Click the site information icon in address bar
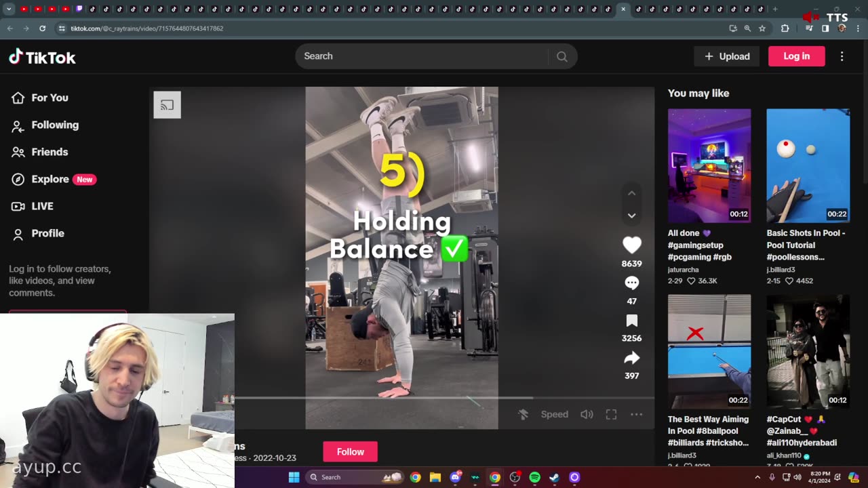This screenshot has height=488, width=868. point(62,28)
